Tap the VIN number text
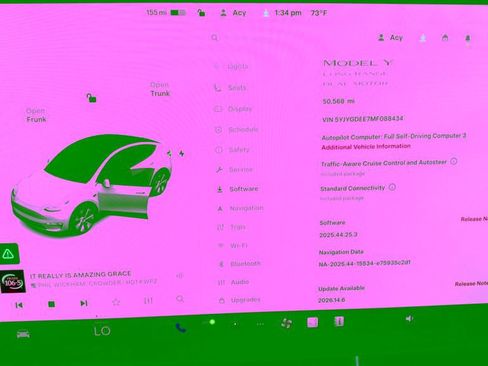Screen dimensions: 488x366 (x=363, y=119)
